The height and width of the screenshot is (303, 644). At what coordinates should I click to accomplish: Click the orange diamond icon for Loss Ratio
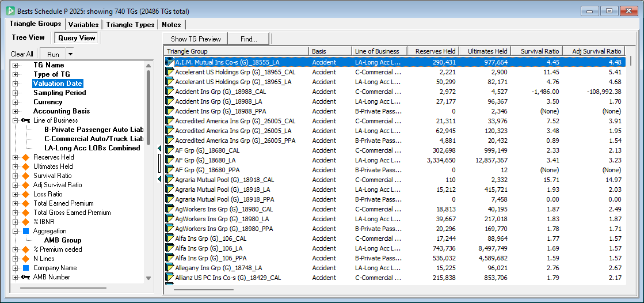pyautogui.click(x=26, y=194)
